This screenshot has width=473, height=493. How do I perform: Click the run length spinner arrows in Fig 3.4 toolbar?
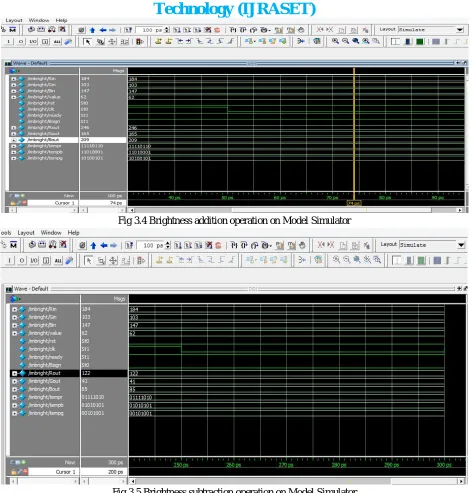click(x=167, y=30)
